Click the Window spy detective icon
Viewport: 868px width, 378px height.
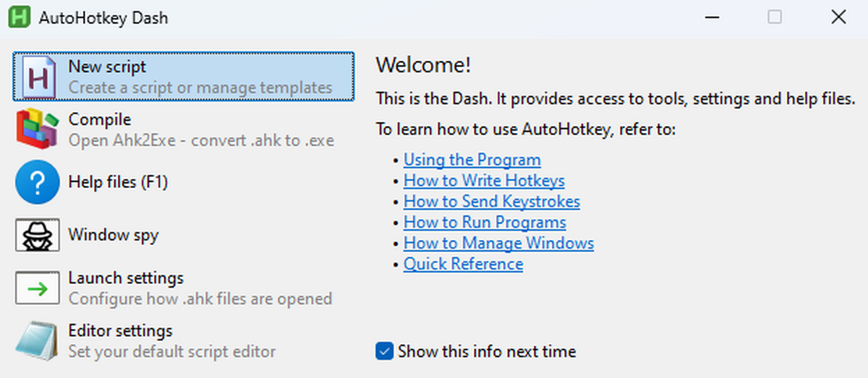(x=37, y=235)
